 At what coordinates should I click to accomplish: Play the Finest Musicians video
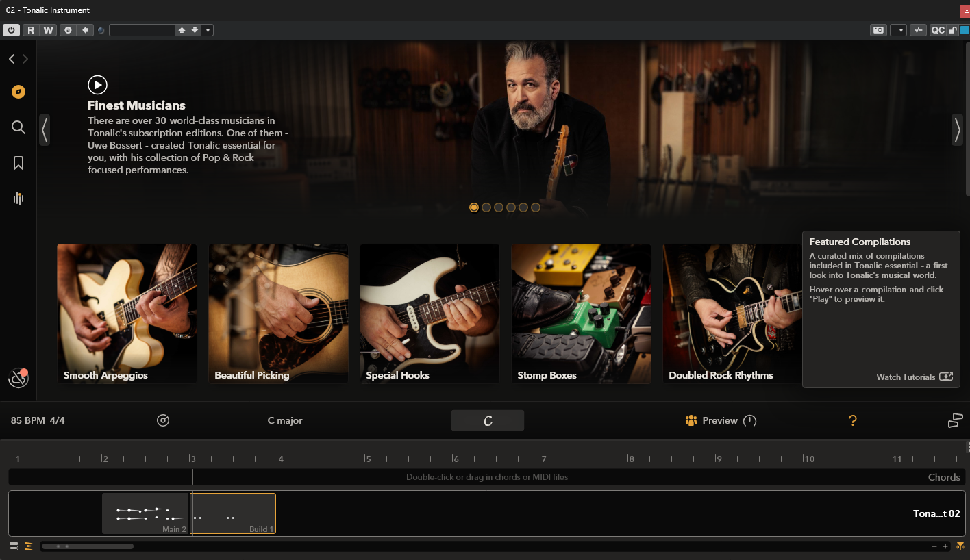pyautogui.click(x=97, y=84)
